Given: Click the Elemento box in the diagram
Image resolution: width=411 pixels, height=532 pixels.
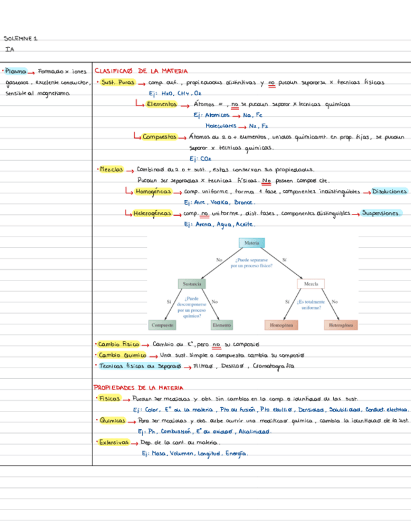Looking at the screenshot, I should coord(222,325).
